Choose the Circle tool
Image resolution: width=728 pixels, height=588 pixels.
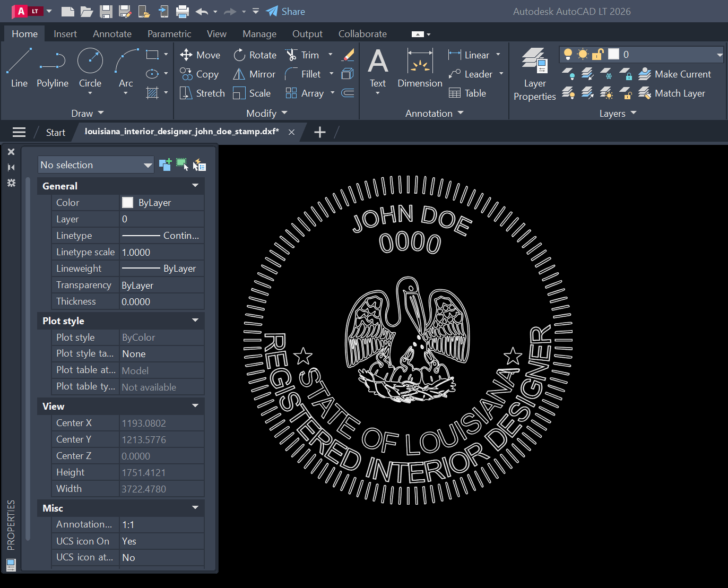(90, 67)
